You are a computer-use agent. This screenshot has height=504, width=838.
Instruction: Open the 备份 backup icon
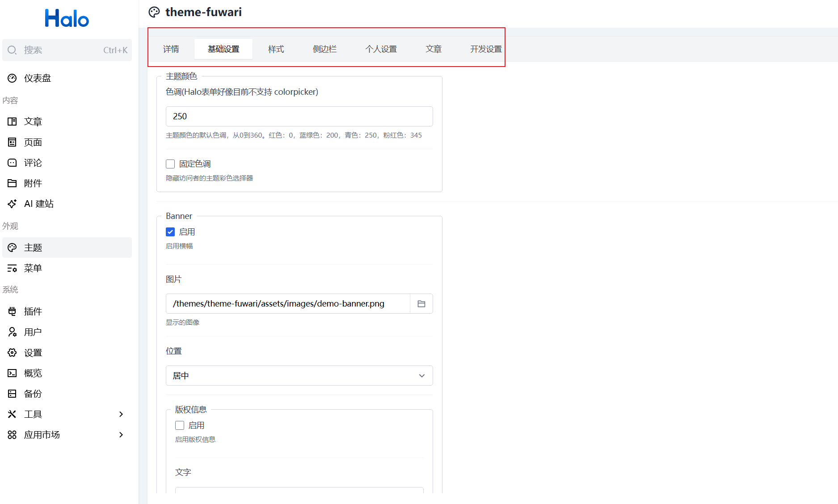[x=12, y=394]
